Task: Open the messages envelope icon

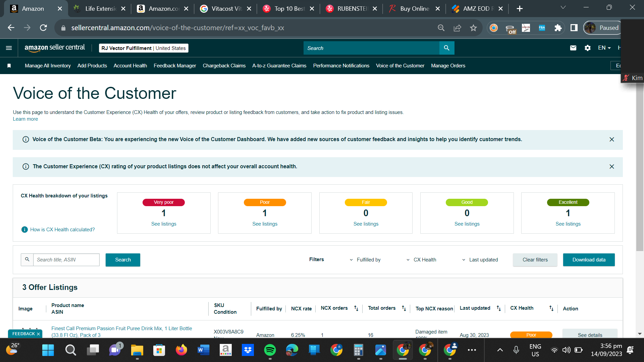Action: pos(573,48)
